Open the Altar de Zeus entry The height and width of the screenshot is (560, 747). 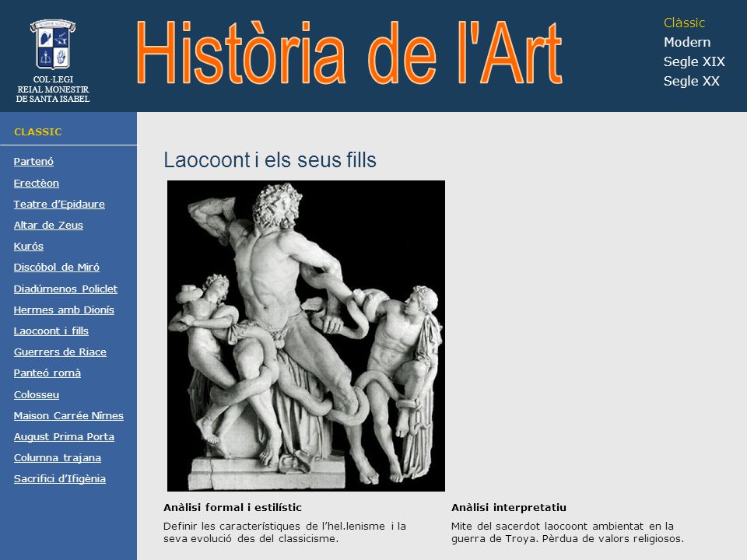[48, 226]
